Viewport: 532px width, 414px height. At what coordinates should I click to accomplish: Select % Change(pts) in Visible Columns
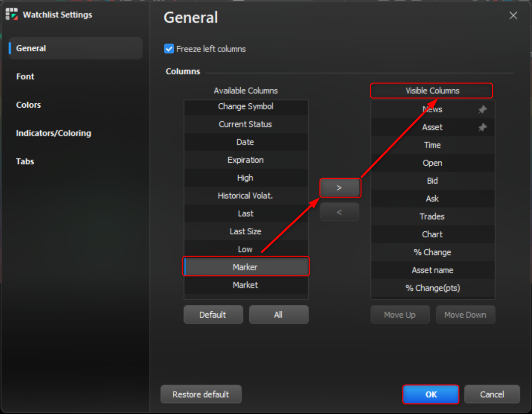tap(433, 288)
